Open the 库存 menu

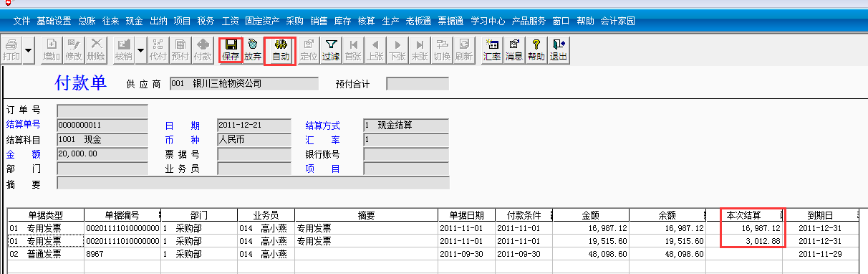[343, 22]
